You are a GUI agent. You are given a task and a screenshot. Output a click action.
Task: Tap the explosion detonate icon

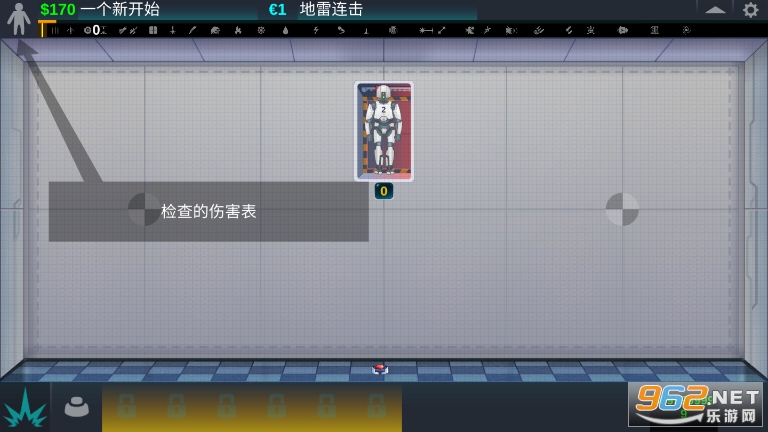(25, 408)
